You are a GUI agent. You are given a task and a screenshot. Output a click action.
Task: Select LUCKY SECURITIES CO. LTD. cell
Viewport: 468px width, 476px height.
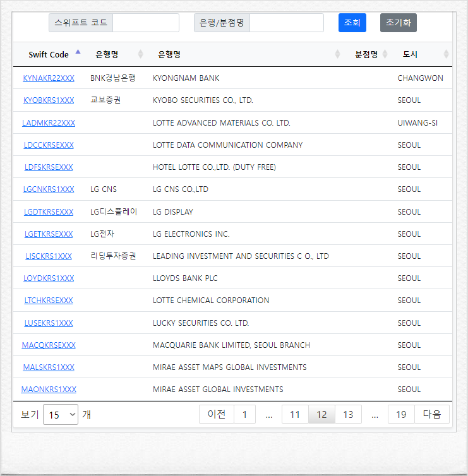tap(201, 323)
